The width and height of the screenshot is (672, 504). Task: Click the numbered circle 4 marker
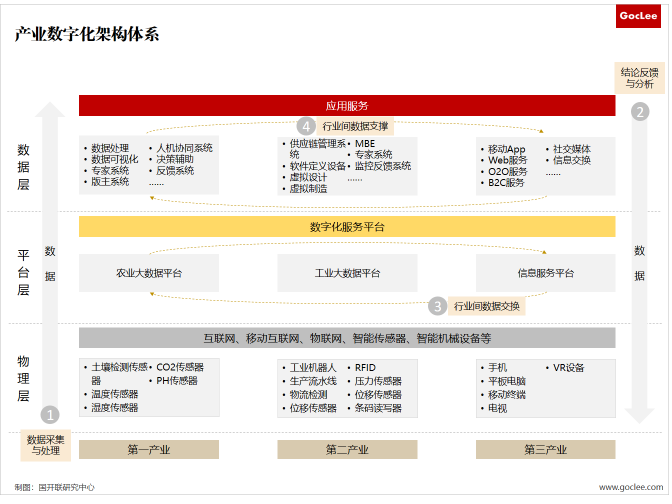(x=306, y=126)
